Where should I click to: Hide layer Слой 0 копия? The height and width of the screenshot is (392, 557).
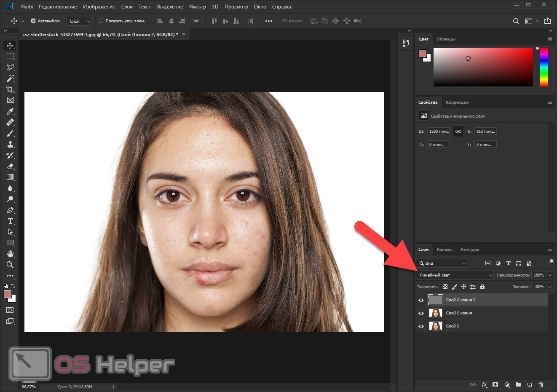421,313
